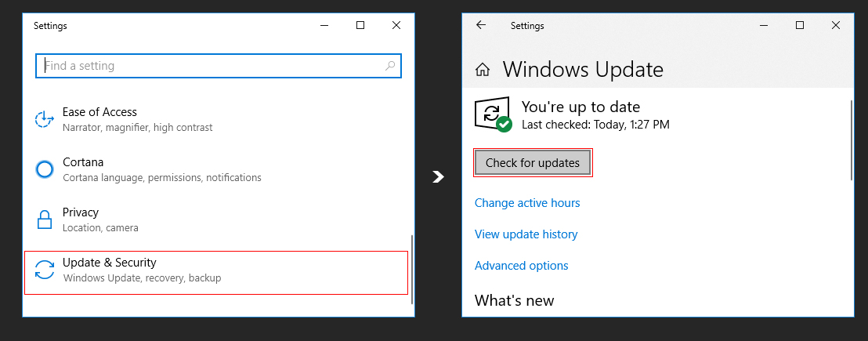Open Advanced options link

tap(522, 266)
